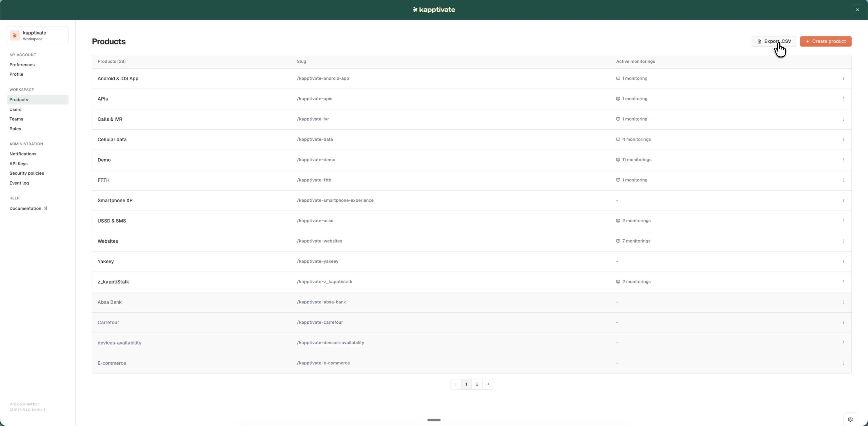Viewport: 868px width, 426px height.
Task: Open row options for Carrefour product
Action: click(843, 322)
